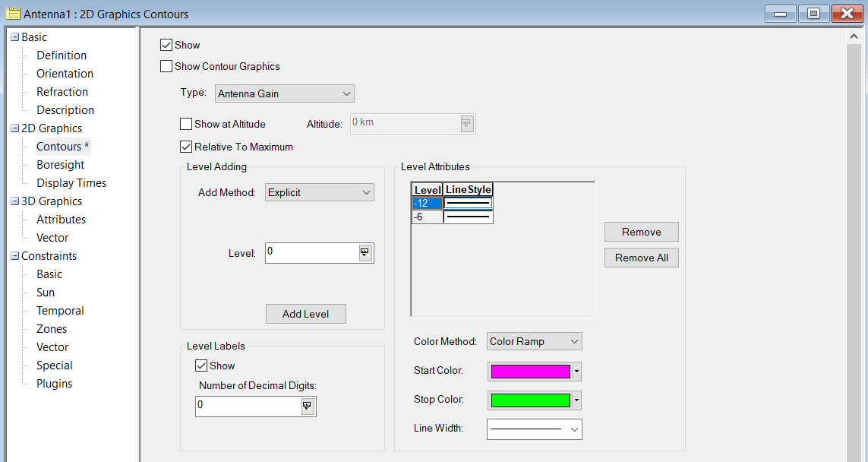Toggle Relative To Maximum checkbox

pyautogui.click(x=186, y=147)
